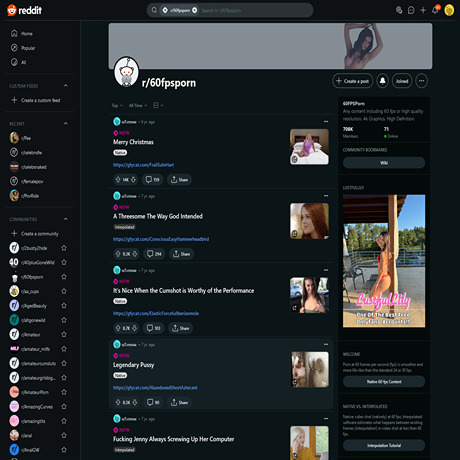Image resolution: width=460 pixels, height=460 pixels.
Task: Click the plus create icon in the header
Action: 423,10
